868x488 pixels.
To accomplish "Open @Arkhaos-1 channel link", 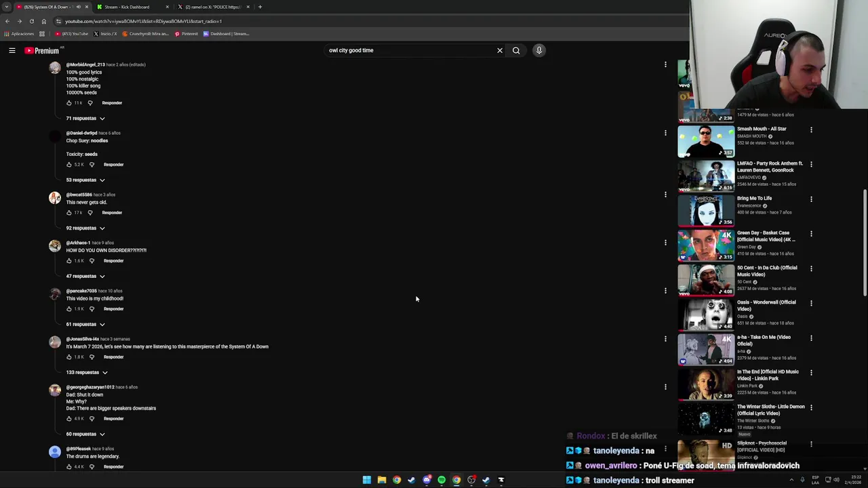I will click(x=78, y=243).
